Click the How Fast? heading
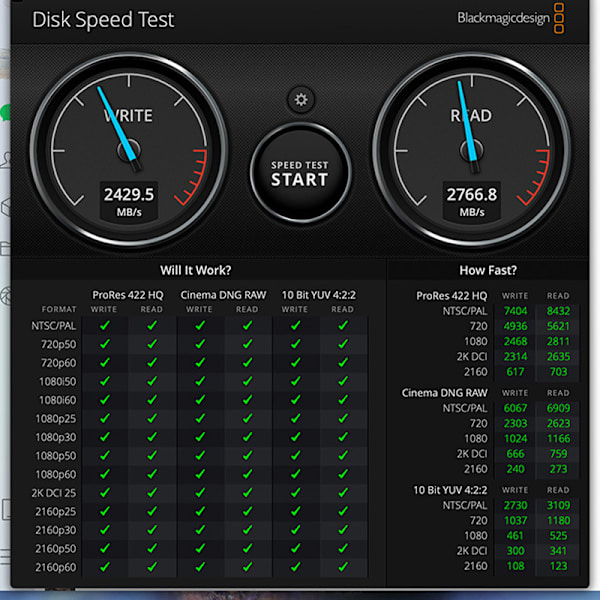The height and width of the screenshot is (600, 600). pos(488,270)
